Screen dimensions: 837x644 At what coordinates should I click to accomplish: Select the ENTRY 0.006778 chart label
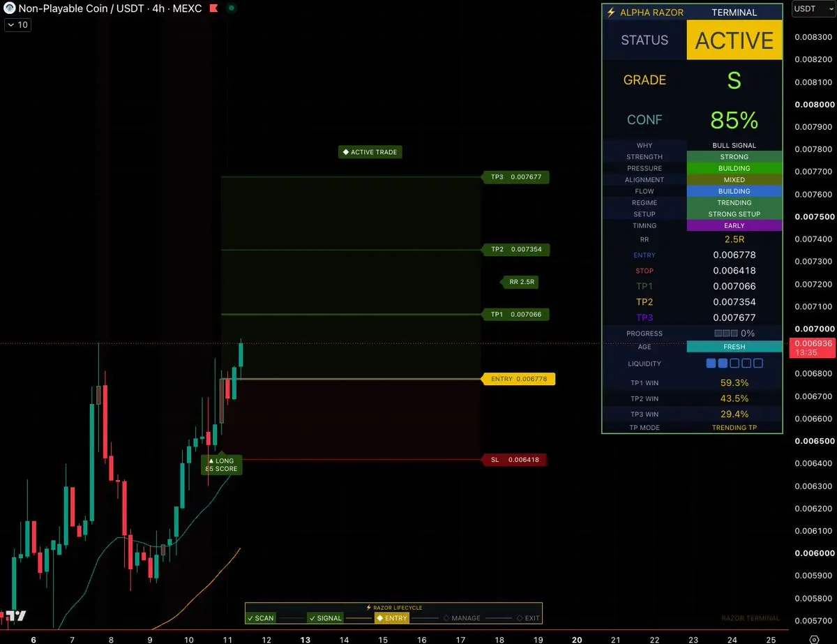(519, 379)
